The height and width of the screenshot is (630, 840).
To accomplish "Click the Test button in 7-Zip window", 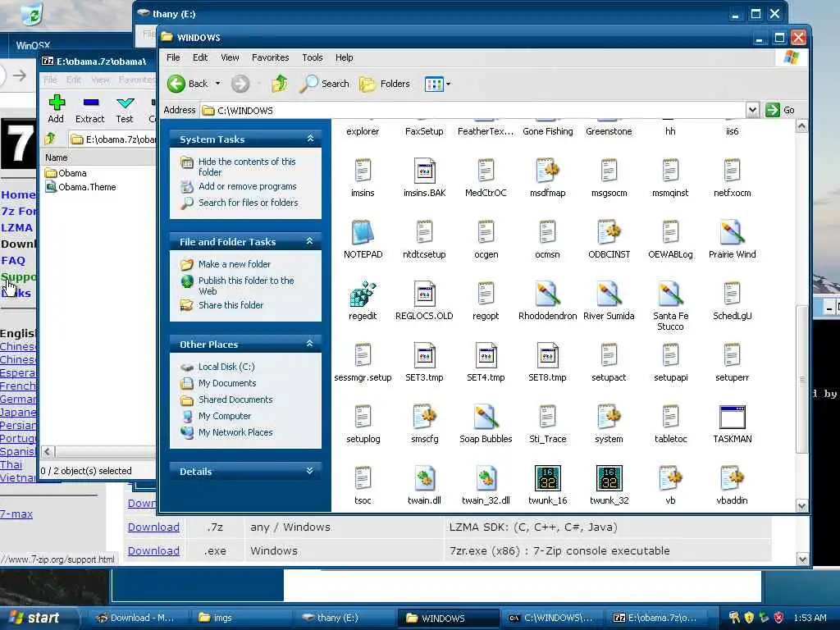I will 125,109.
